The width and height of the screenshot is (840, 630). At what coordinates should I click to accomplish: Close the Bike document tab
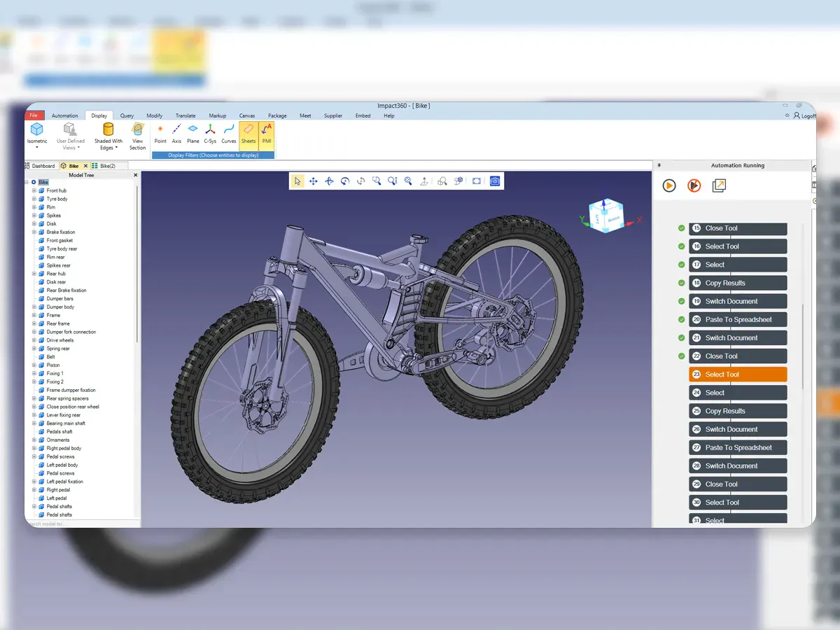85,166
